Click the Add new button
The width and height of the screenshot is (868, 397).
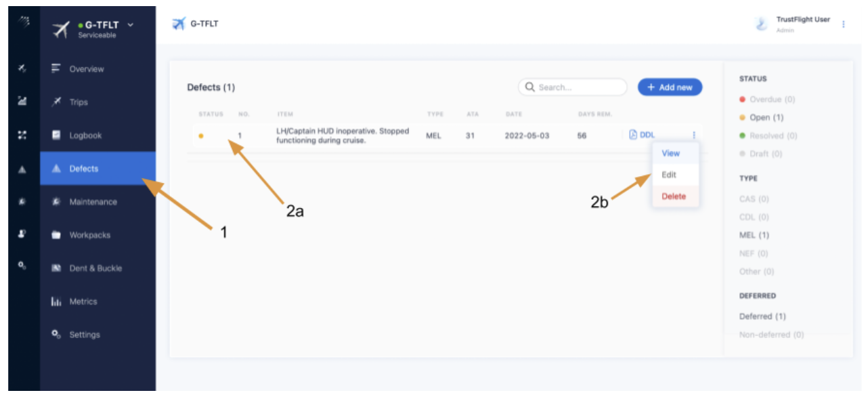click(x=670, y=87)
